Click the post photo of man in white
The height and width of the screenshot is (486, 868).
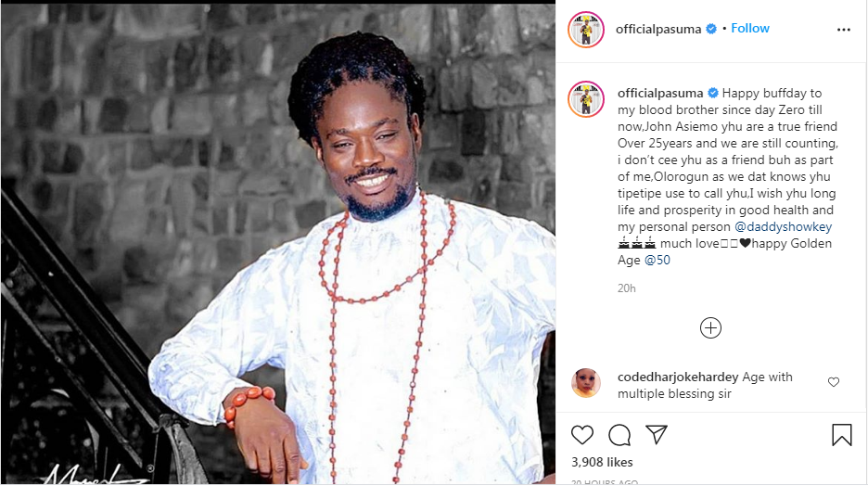click(278, 243)
